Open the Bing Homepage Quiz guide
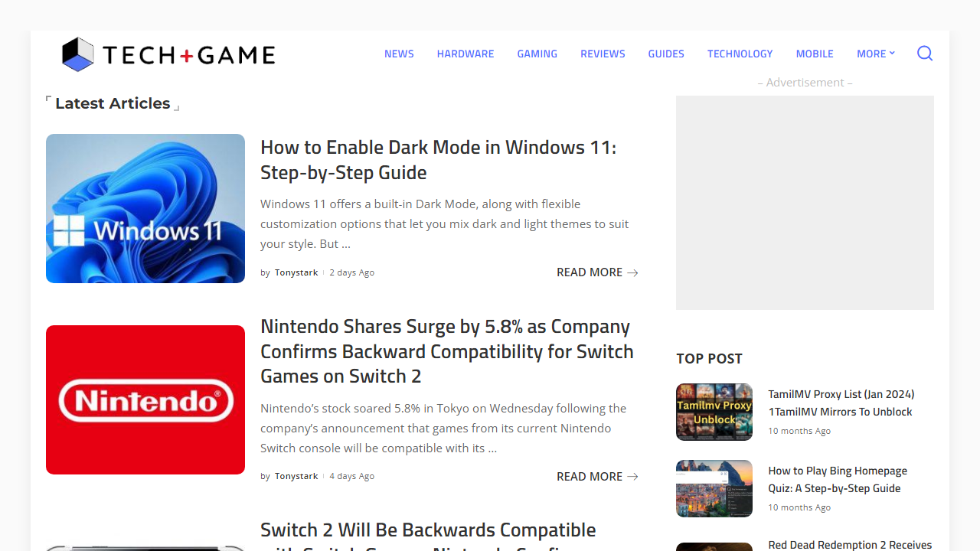The width and height of the screenshot is (980, 551). tap(837, 479)
